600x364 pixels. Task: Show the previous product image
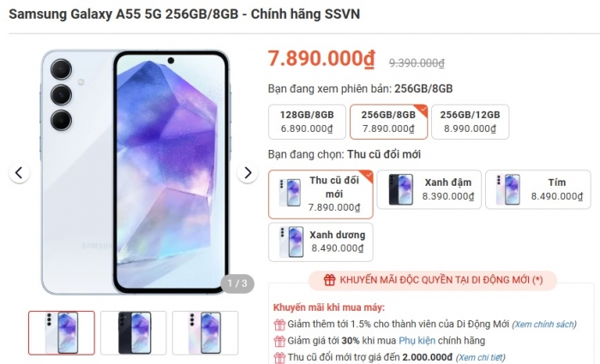point(19,173)
